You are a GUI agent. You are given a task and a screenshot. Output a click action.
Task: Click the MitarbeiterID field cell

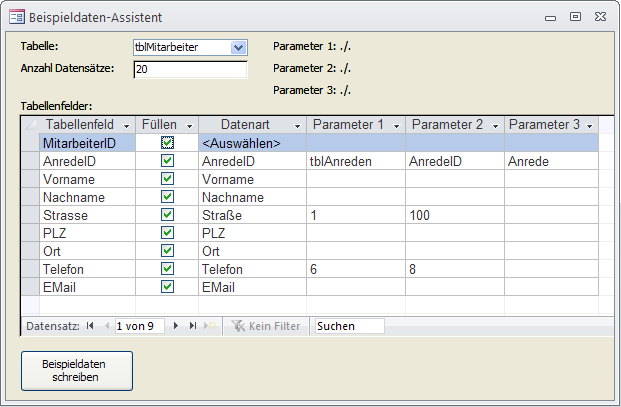pyautogui.click(x=88, y=143)
